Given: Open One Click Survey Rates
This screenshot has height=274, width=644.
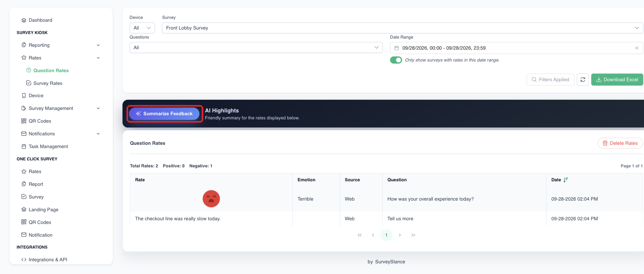Looking at the screenshot, I should [x=35, y=171].
